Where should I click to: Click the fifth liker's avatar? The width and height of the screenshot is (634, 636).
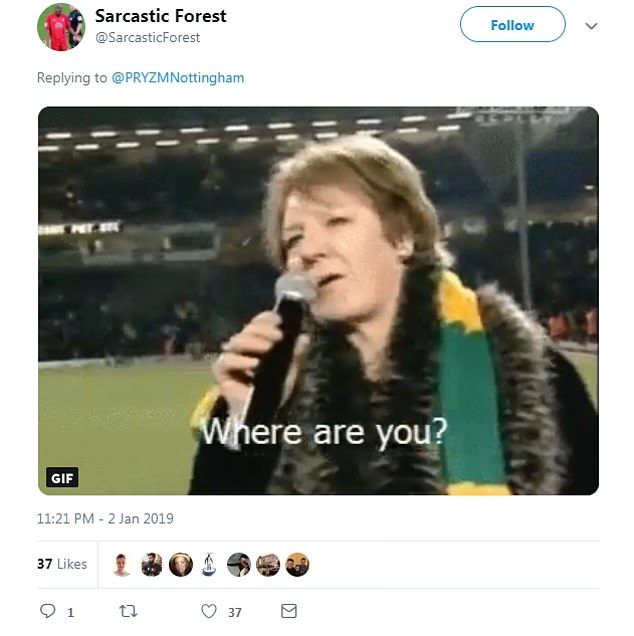point(239,565)
